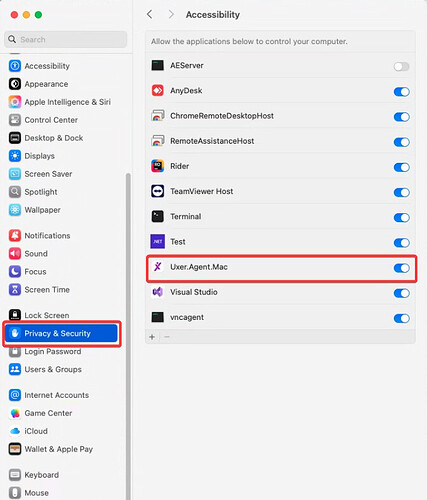Go back with the left chevron
This screenshot has width=427, height=500.
click(x=150, y=14)
